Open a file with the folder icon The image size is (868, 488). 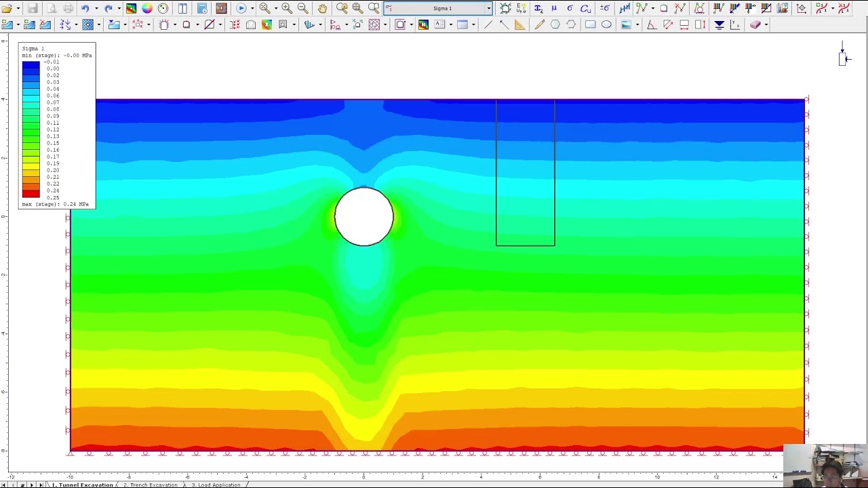pos(7,8)
